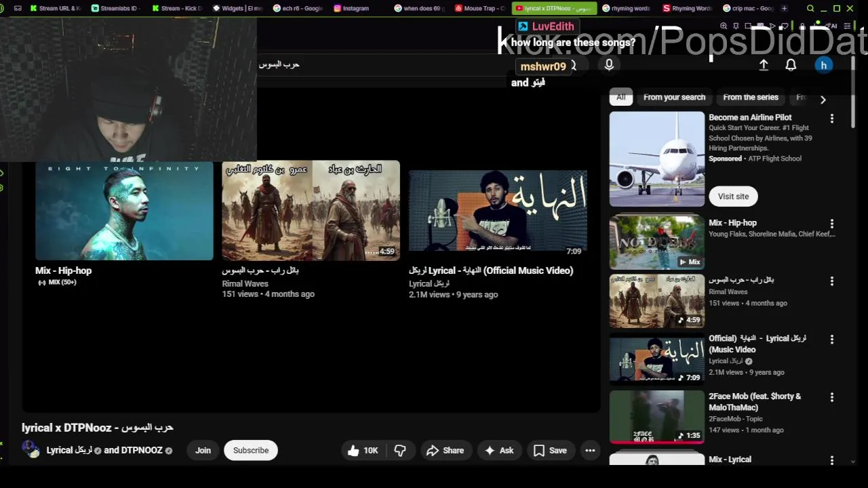Open airplane ad thumbnail
The width and height of the screenshot is (868, 488).
point(656,159)
